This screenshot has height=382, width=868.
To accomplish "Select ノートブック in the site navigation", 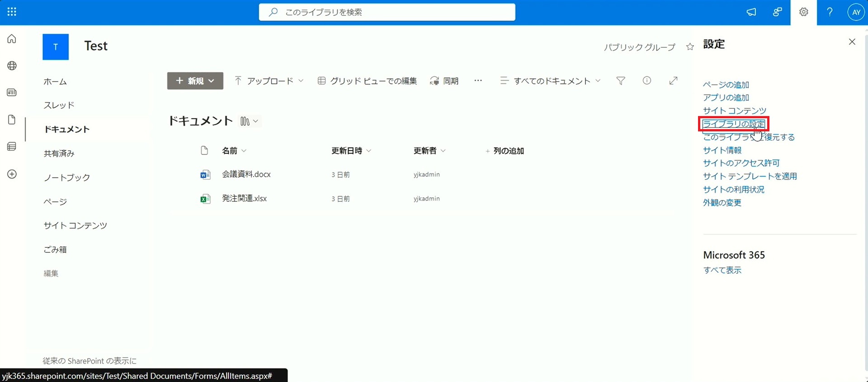I will coord(67,177).
